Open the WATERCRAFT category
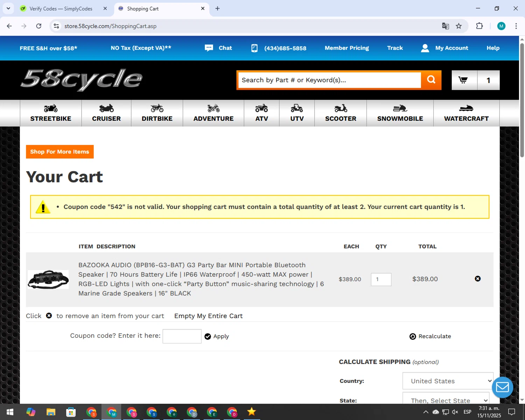Image resolution: width=525 pixels, height=420 pixels. 467,113
